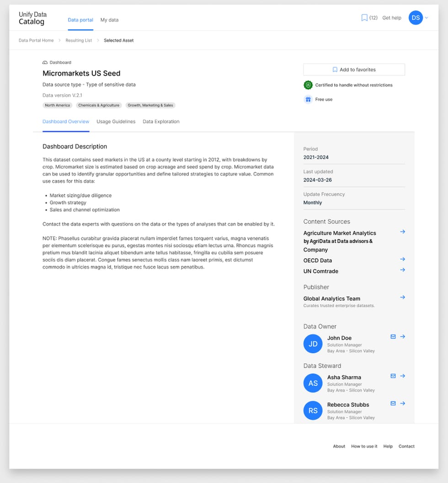Switch to the My data tab
Image resolution: width=448 pixels, height=483 pixels.
(109, 20)
